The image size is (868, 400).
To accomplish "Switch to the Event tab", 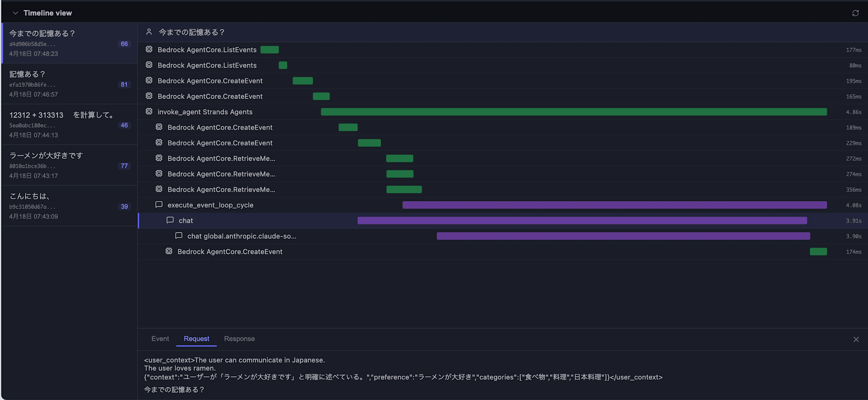I will (160, 339).
